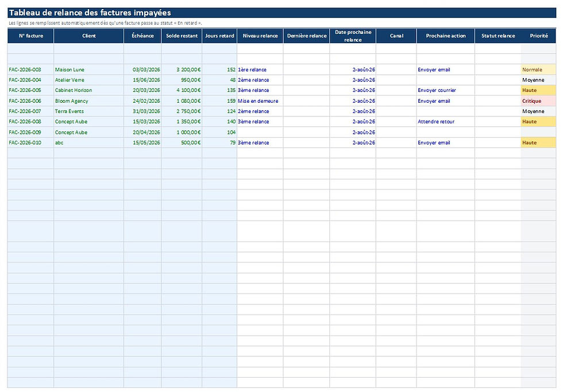Click balance cell 2 750,00€
The width and height of the screenshot is (563, 392).
click(182, 111)
